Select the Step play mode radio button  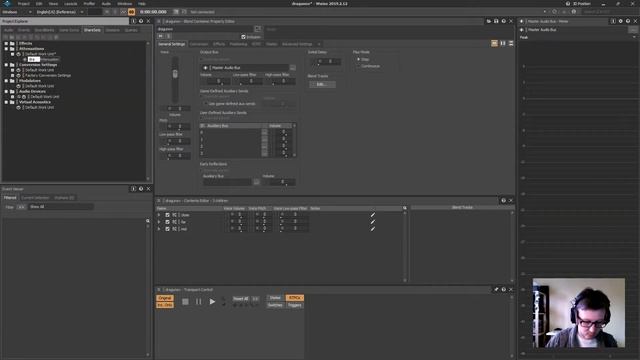[x=358, y=59]
